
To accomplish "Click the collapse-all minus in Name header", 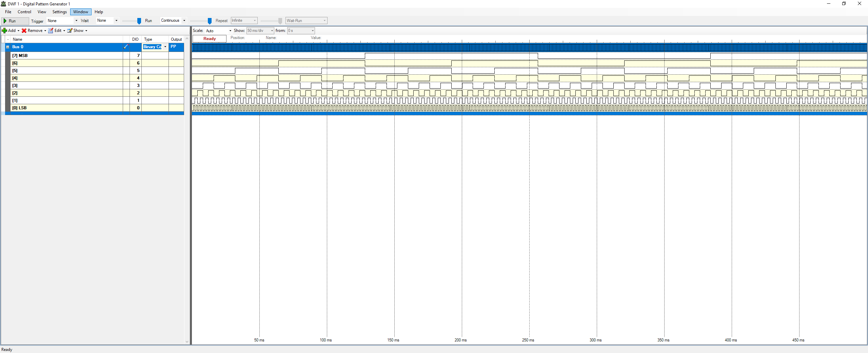I will tap(8, 39).
